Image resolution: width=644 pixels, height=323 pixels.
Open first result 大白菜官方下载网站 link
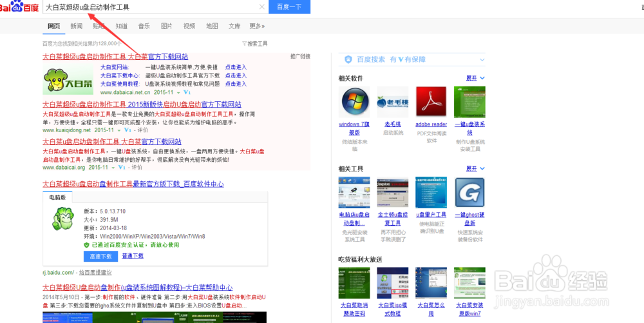click(x=115, y=57)
